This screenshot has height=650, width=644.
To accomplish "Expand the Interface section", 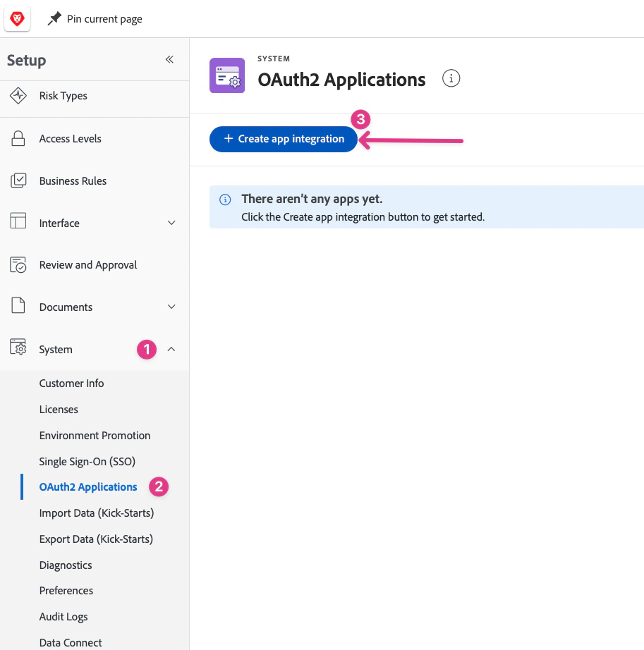I will tap(171, 223).
